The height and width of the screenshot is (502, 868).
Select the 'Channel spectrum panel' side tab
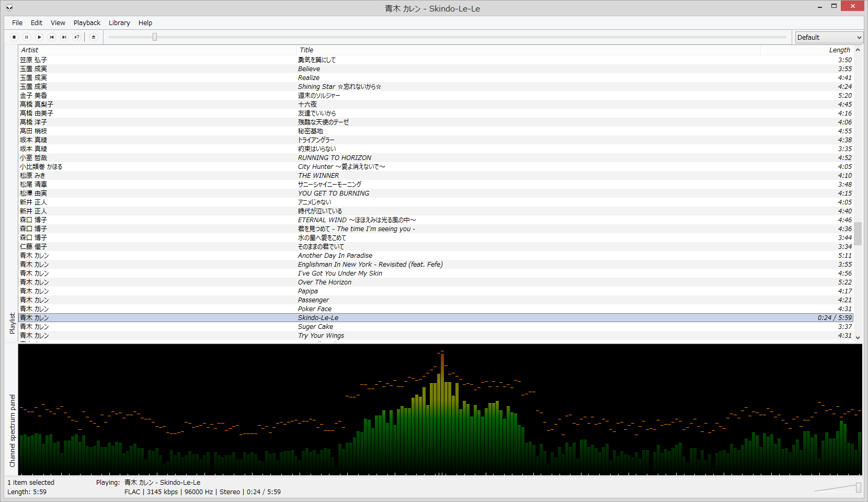click(x=13, y=430)
